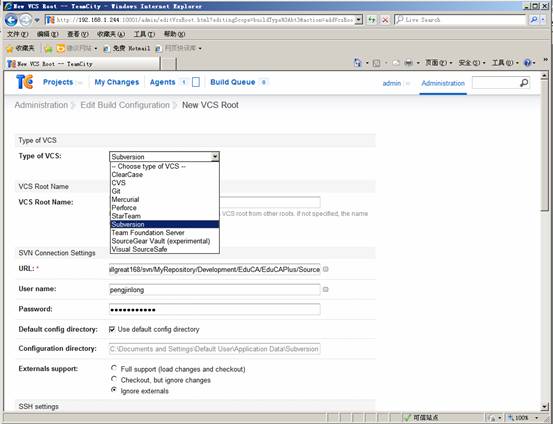Expand the Type of VCS dropdown arrow

tap(215, 157)
